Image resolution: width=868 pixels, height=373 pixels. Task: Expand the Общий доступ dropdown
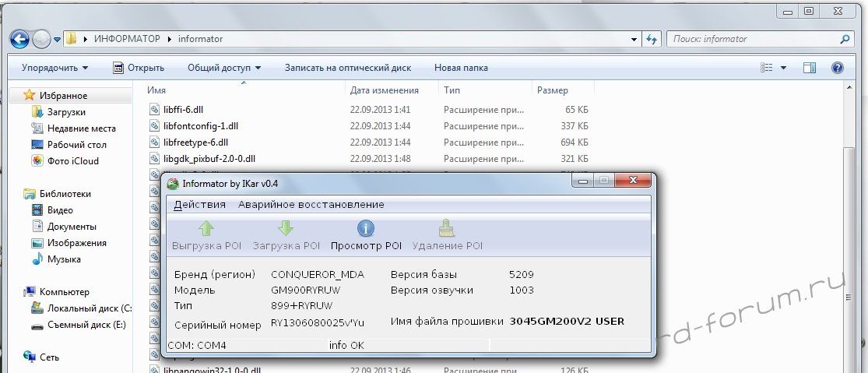click(x=223, y=68)
